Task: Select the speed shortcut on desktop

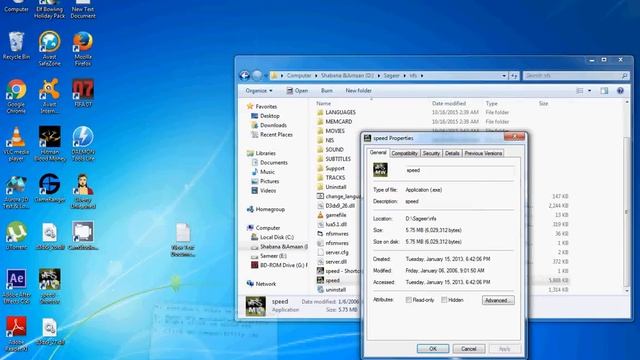Action: click(50, 287)
